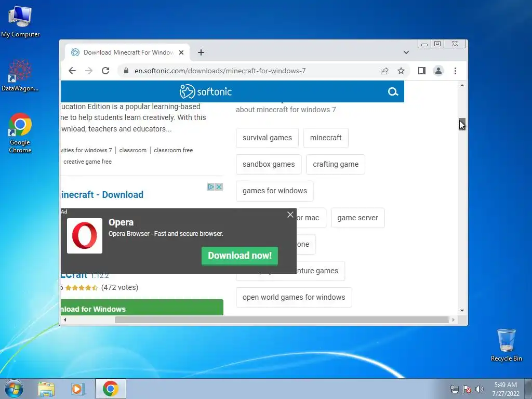Close the Opera ad overlay
Image resolution: width=532 pixels, height=399 pixels.
290,215
